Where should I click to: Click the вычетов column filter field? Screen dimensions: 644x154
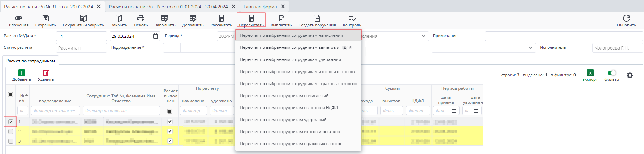(392, 111)
